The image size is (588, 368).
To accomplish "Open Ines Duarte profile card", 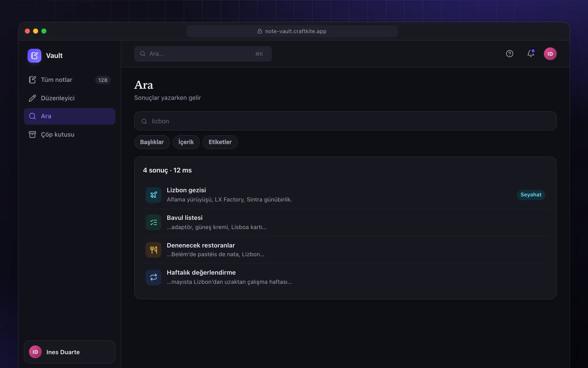I will click(x=69, y=352).
